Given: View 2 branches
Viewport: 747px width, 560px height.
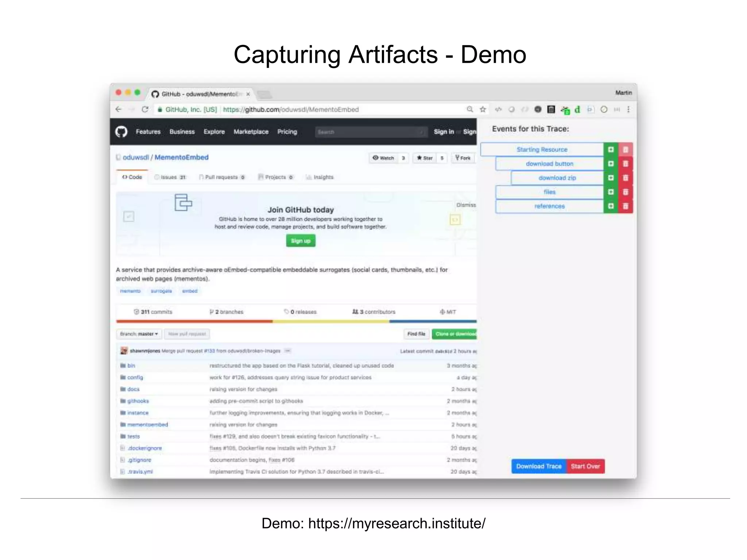Looking at the screenshot, I should click(226, 312).
